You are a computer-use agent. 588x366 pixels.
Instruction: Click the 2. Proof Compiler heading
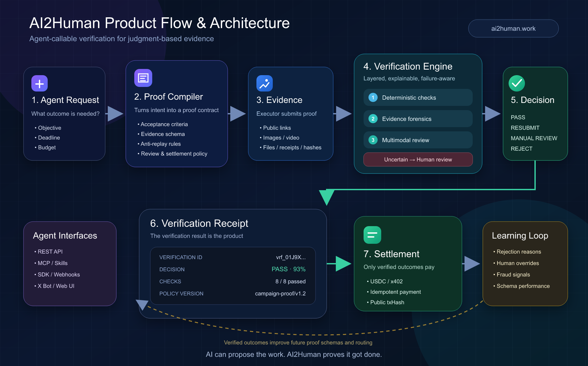tap(169, 97)
